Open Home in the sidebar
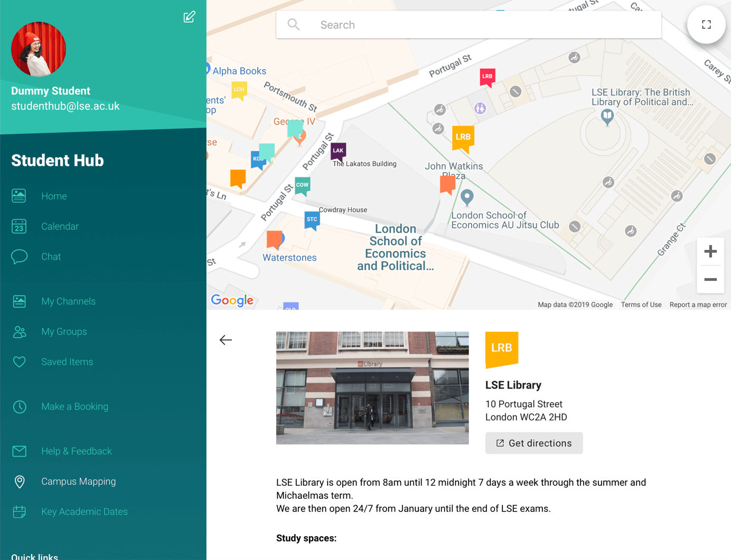 coord(54,196)
